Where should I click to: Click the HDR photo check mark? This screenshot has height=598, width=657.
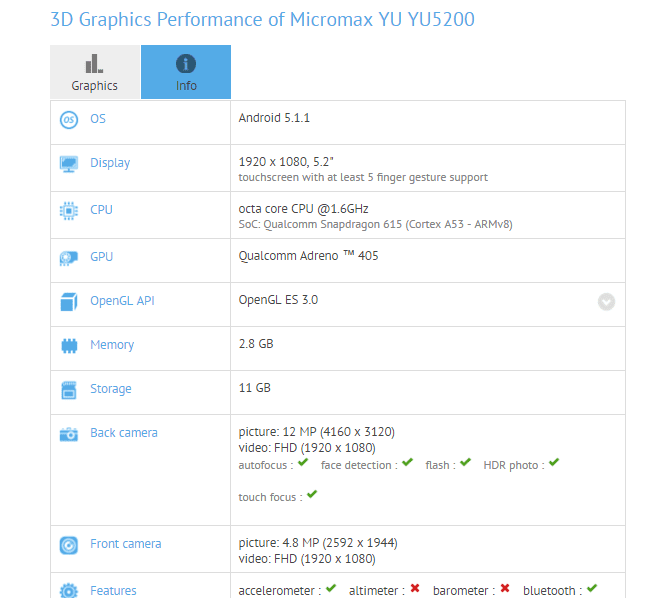pyautogui.click(x=554, y=463)
